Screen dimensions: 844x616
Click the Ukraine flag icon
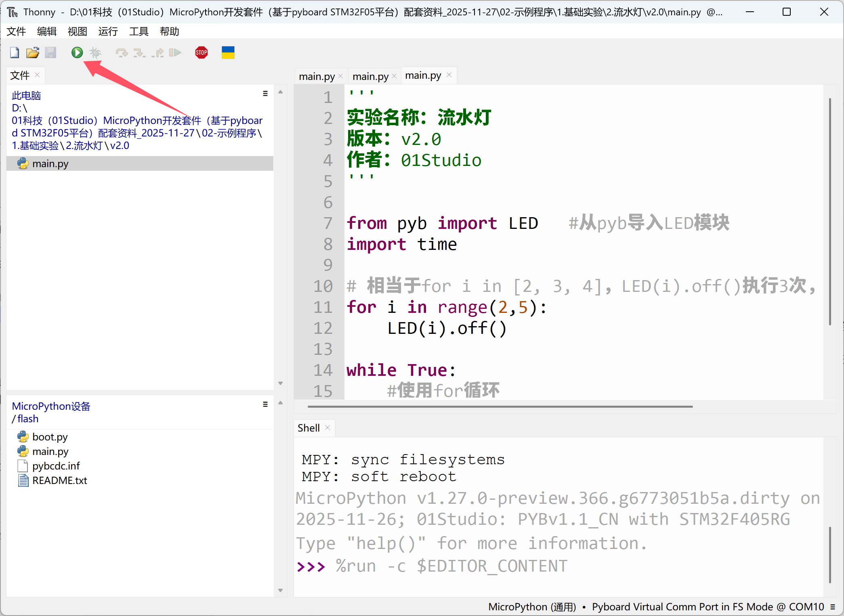[228, 52]
